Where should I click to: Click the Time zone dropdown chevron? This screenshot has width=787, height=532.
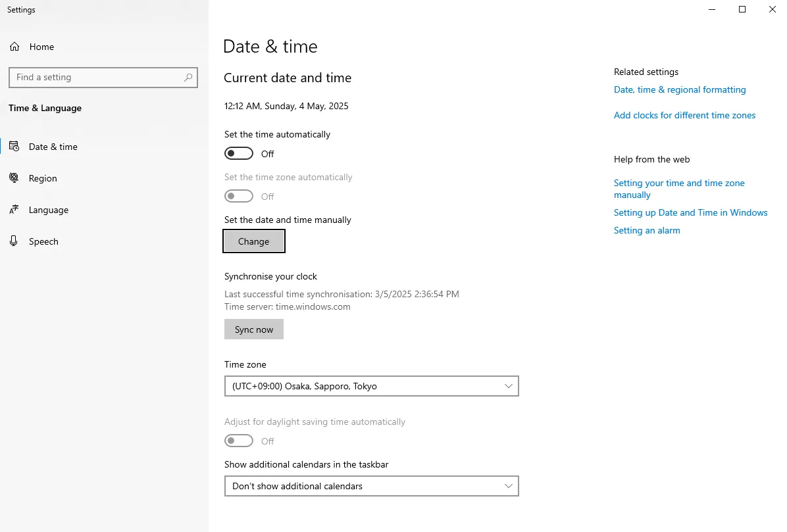[509, 386]
